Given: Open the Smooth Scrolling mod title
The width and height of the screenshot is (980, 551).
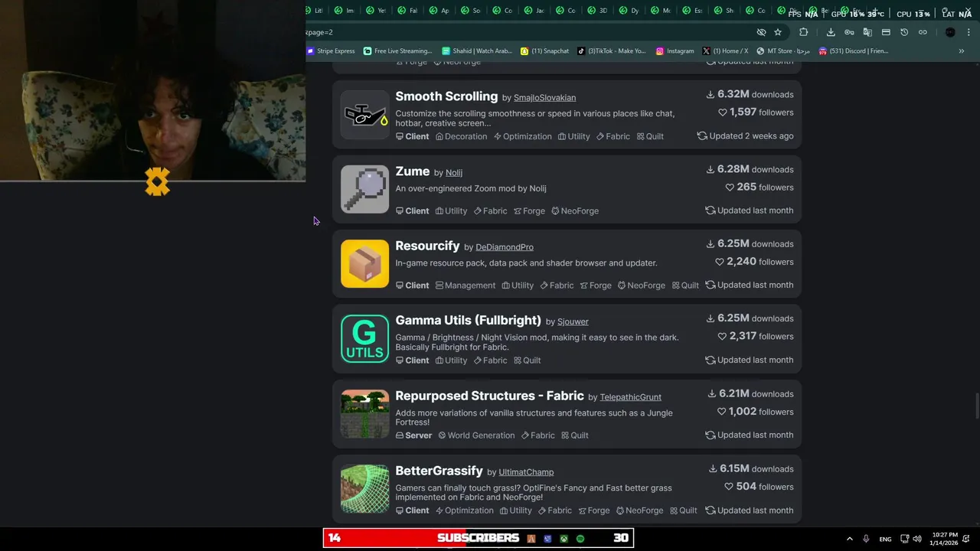Looking at the screenshot, I should tap(446, 96).
